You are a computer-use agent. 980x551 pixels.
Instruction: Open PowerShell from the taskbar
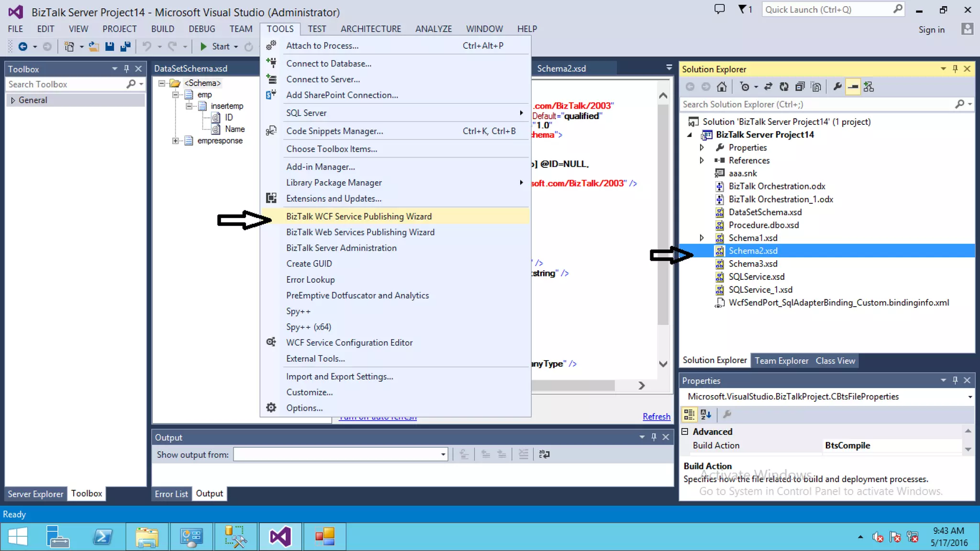point(102,537)
